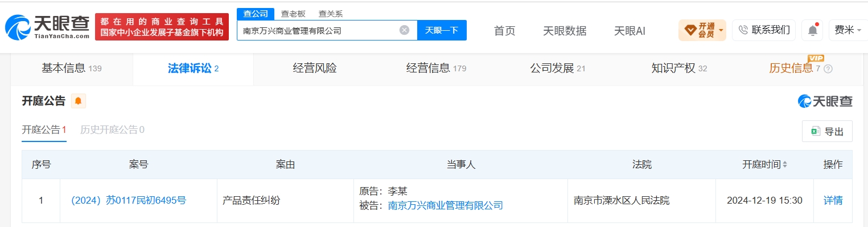The image size is (868, 227).
Task: Click the 案号 column header
Action: [138, 165]
